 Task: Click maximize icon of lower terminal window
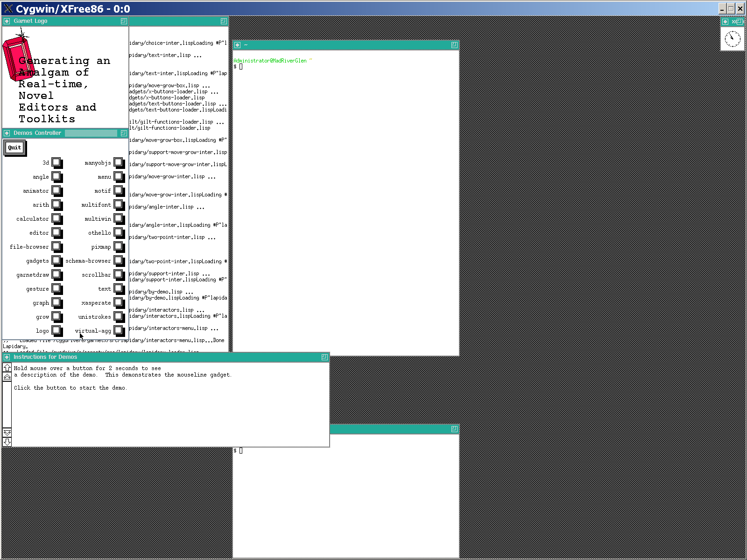point(454,429)
